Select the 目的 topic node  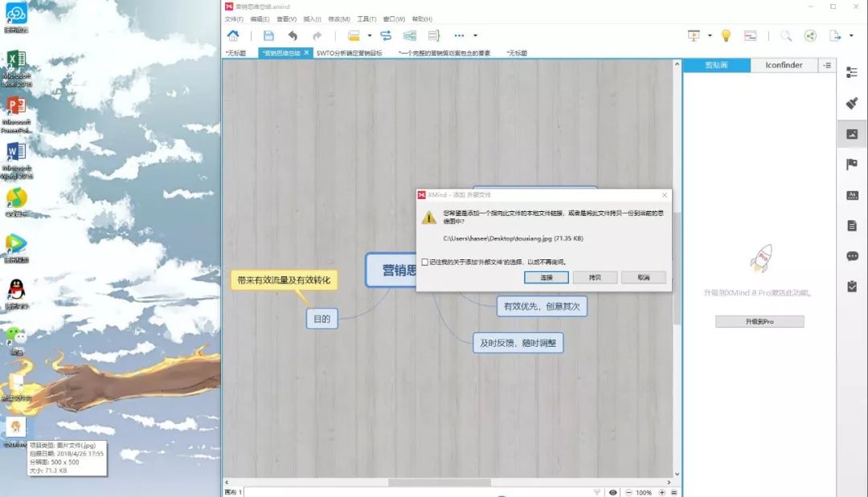pos(322,319)
